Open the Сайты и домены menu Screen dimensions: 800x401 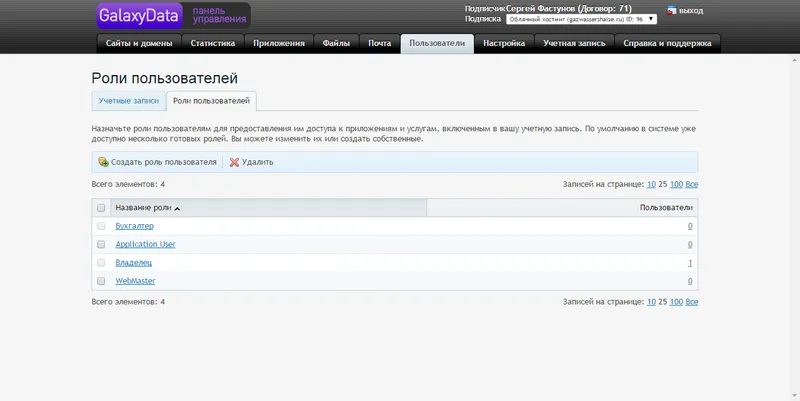coord(139,43)
